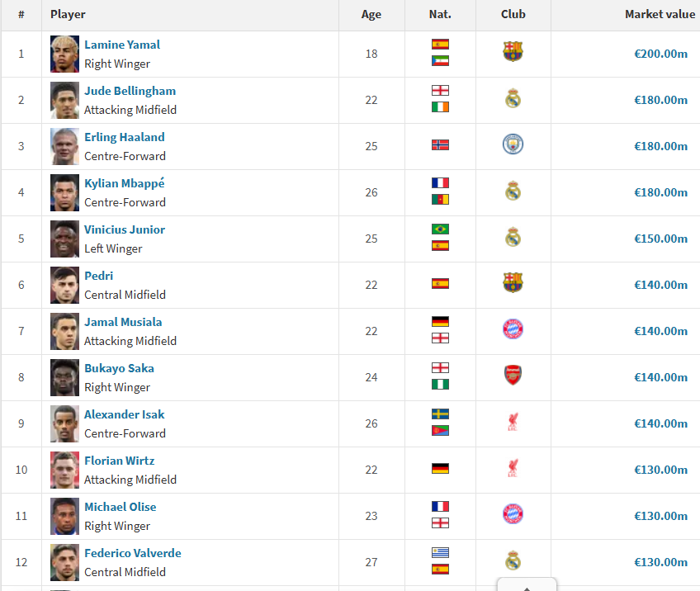Click Lamine Yamal's player photo thumbnail
700x591 pixels.
point(64,54)
